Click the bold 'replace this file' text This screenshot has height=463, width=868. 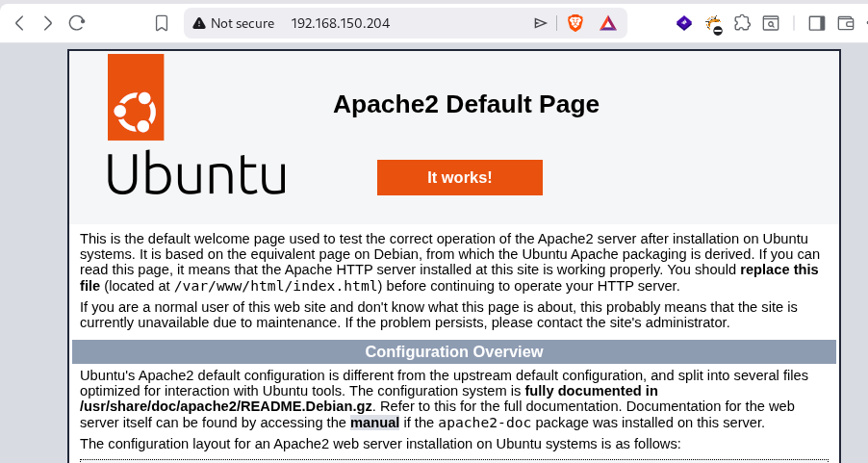pyautogui.click(x=779, y=270)
